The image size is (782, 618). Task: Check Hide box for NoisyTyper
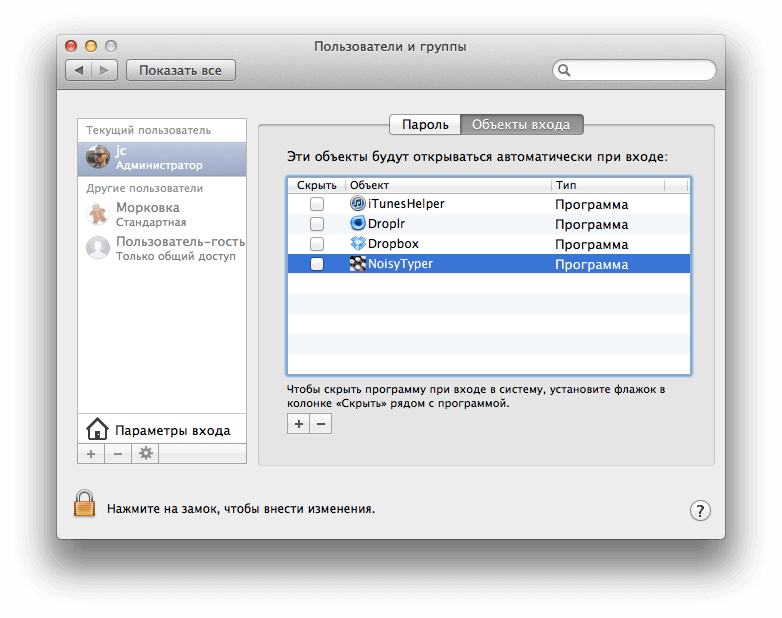317,263
